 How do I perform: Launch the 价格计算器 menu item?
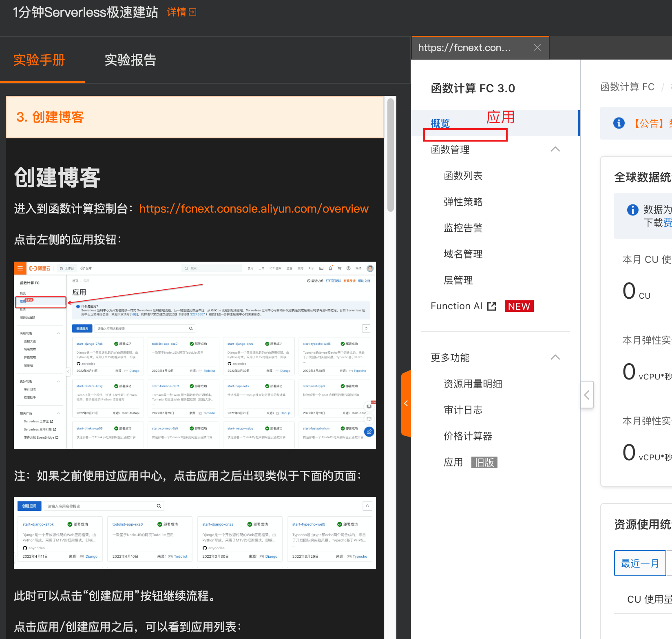(x=468, y=436)
